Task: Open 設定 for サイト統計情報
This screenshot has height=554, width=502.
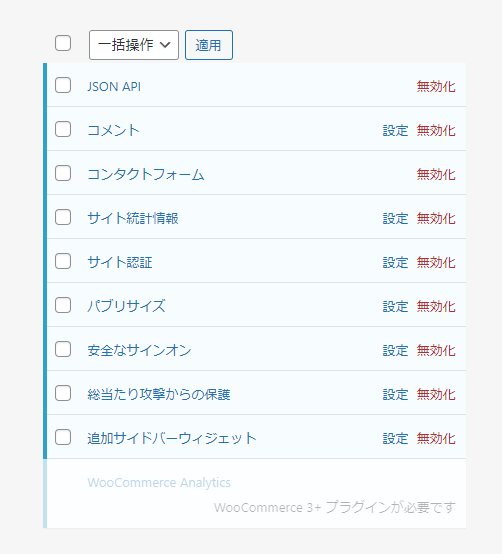Action: click(x=395, y=219)
